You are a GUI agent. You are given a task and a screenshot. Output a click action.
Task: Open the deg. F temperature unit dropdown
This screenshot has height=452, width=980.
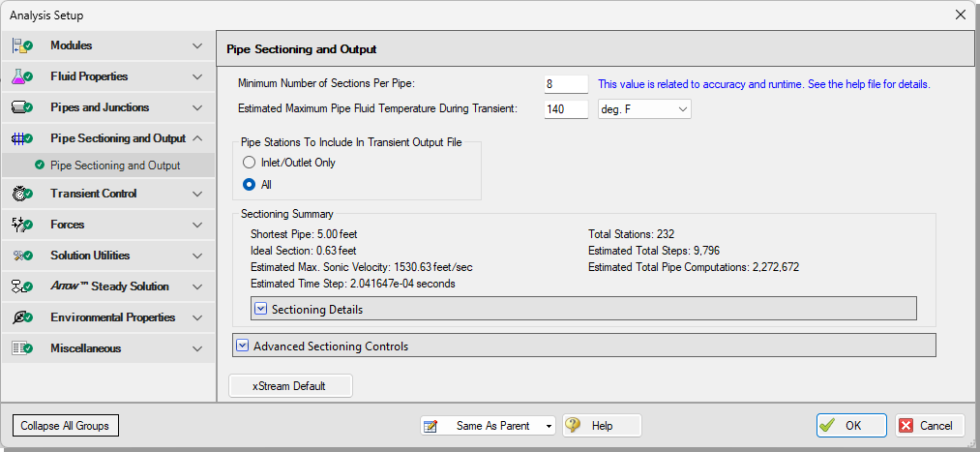644,109
